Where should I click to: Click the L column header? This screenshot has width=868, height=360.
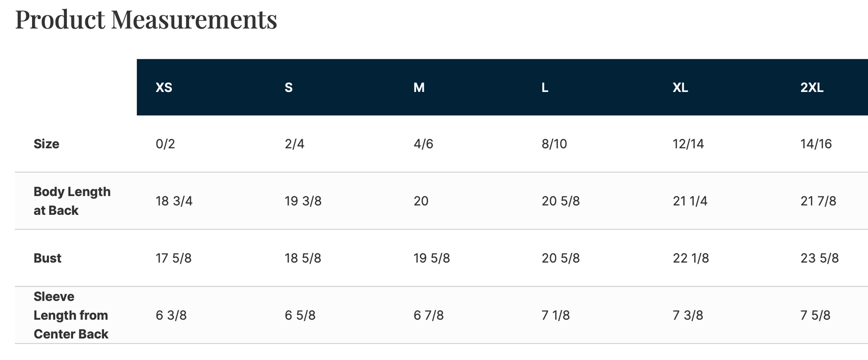coord(545,88)
